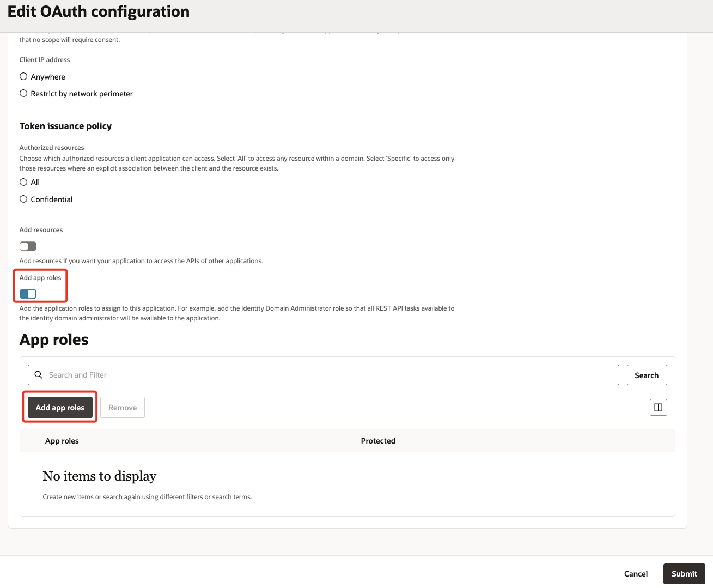This screenshot has width=713, height=588.
Task: Select the Anywhere radio button
Action: point(23,76)
